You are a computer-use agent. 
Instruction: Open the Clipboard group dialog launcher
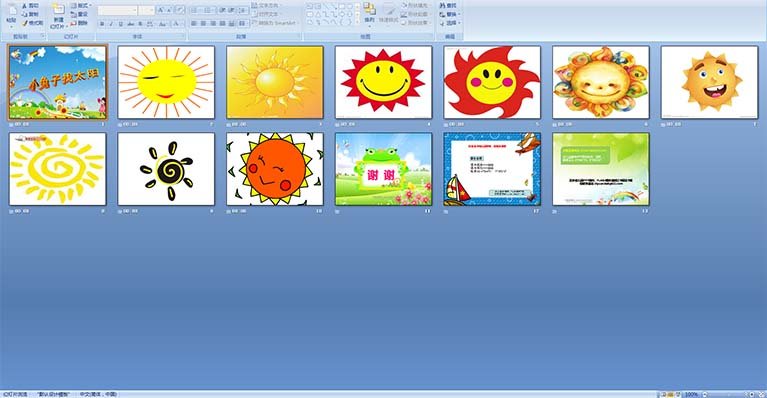pyautogui.click(x=42, y=36)
